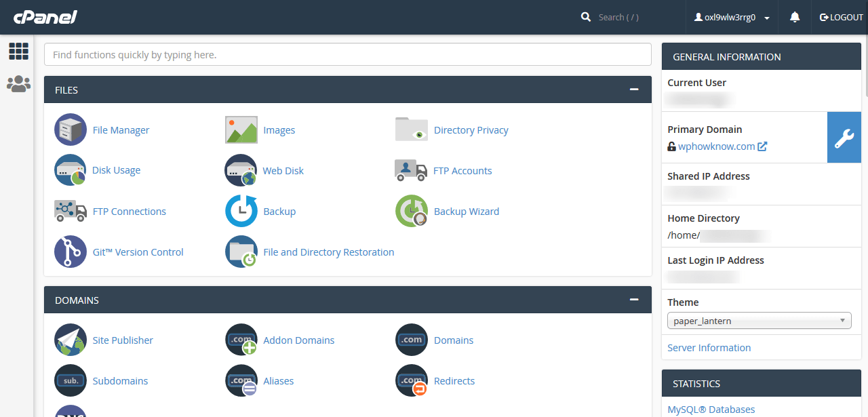
Task: Click the Shared IP Address label
Action: 709,176
